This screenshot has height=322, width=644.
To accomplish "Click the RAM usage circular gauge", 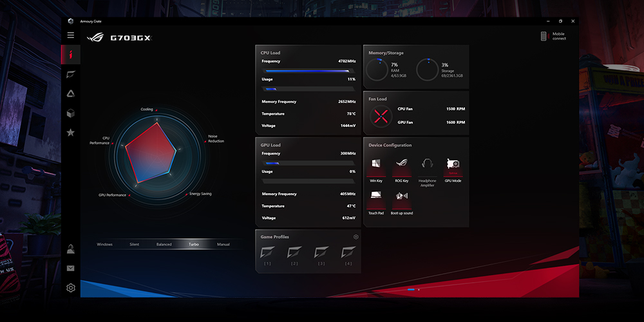I will pyautogui.click(x=377, y=70).
